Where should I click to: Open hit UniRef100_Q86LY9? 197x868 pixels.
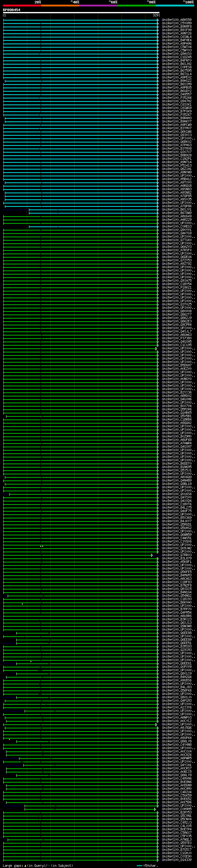coord(177,775)
